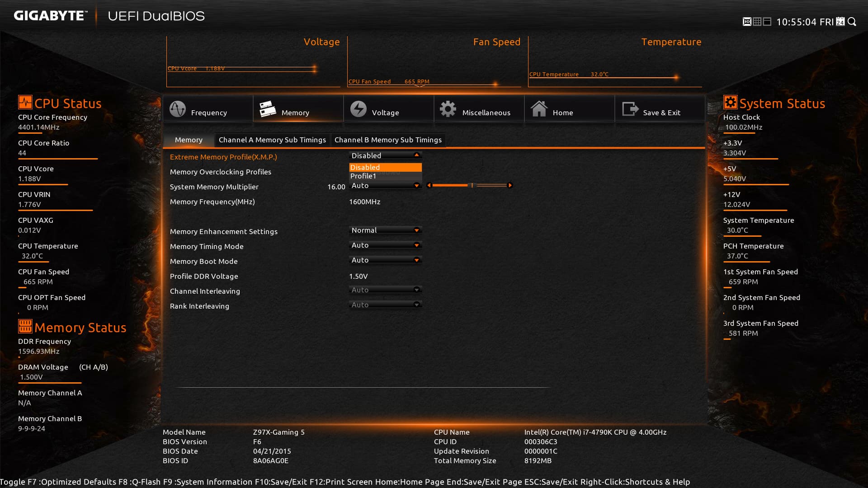868x488 pixels.
Task: Click the memory multiplier slider right arrow
Action: click(510, 185)
